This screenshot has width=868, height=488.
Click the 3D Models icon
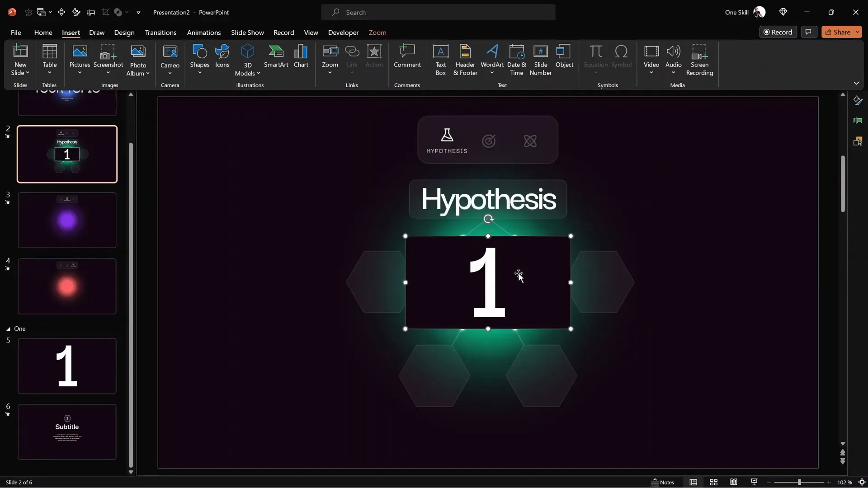point(247,52)
